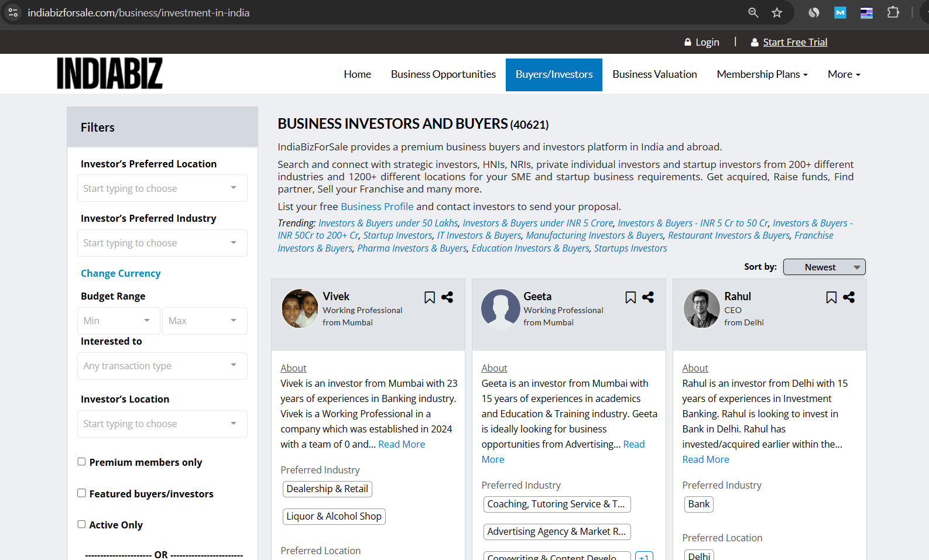Click the Rahul name heading
This screenshot has height=560, width=929.
click(x=738, y=296)
